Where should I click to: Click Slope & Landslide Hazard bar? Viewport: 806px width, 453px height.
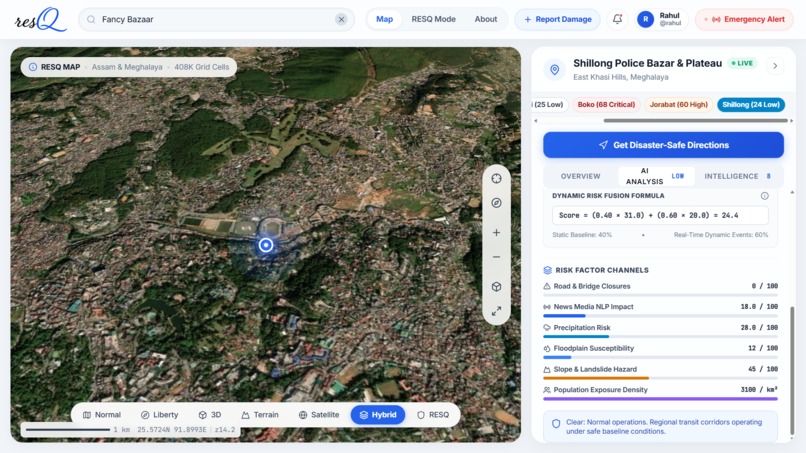tap(661, 378)
